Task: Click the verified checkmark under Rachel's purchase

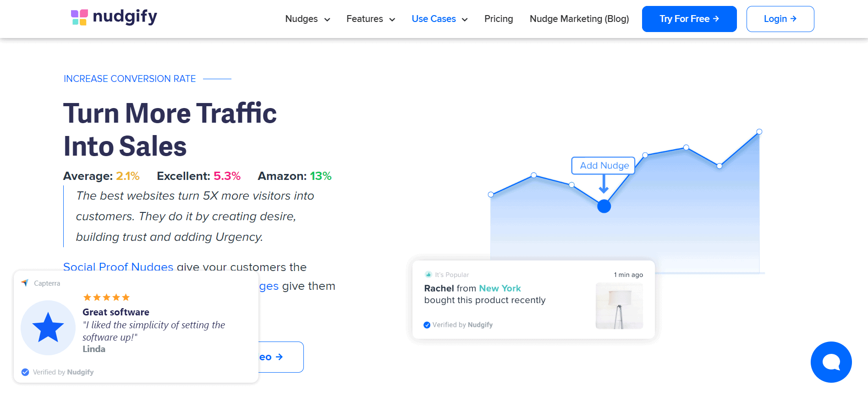Action: point(427,325)
